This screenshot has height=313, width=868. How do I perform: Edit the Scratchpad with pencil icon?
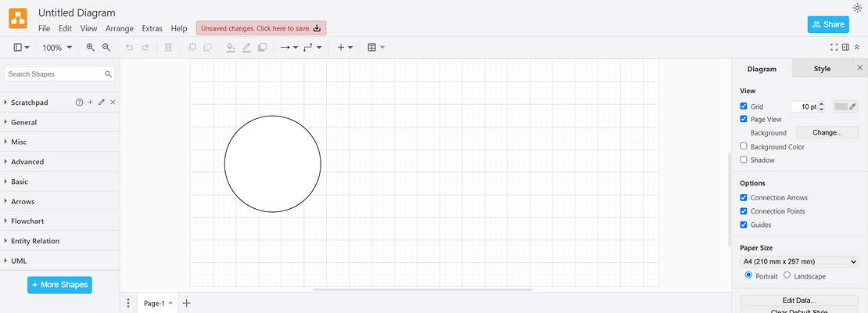(102, 103)
